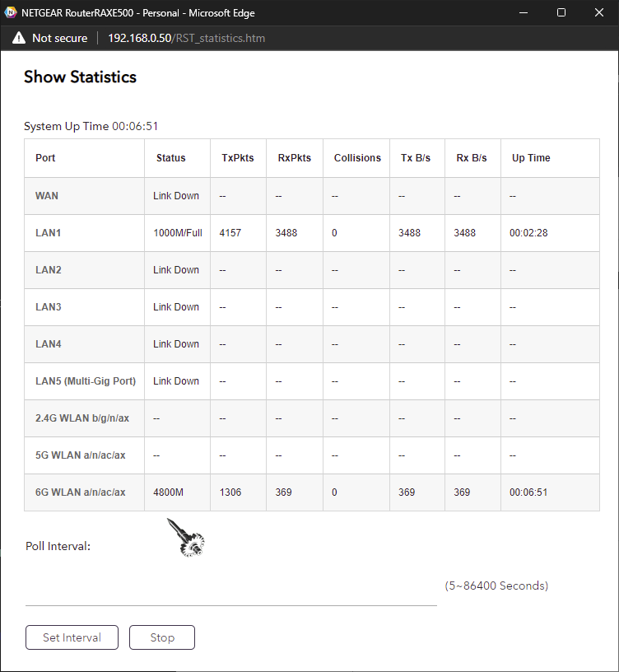Click the Show Statistics heading
This screenshot has height=672, width=619.
[80, 77]
